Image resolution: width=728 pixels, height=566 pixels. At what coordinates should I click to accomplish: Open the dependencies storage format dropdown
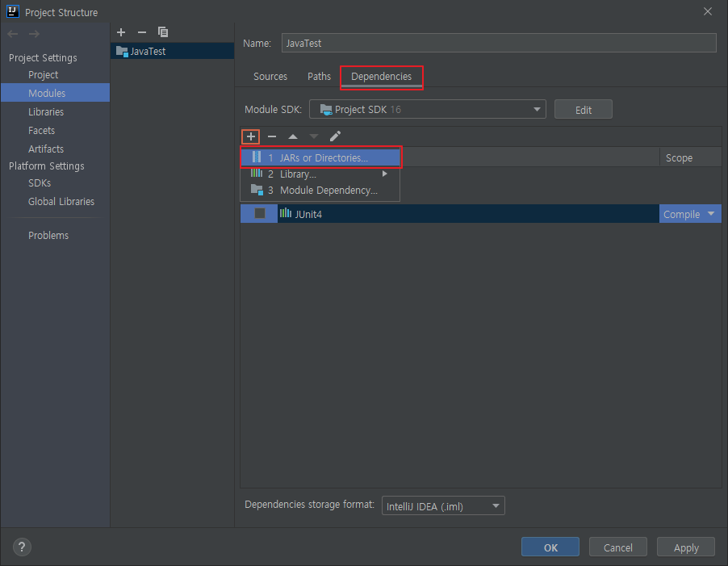443,506
